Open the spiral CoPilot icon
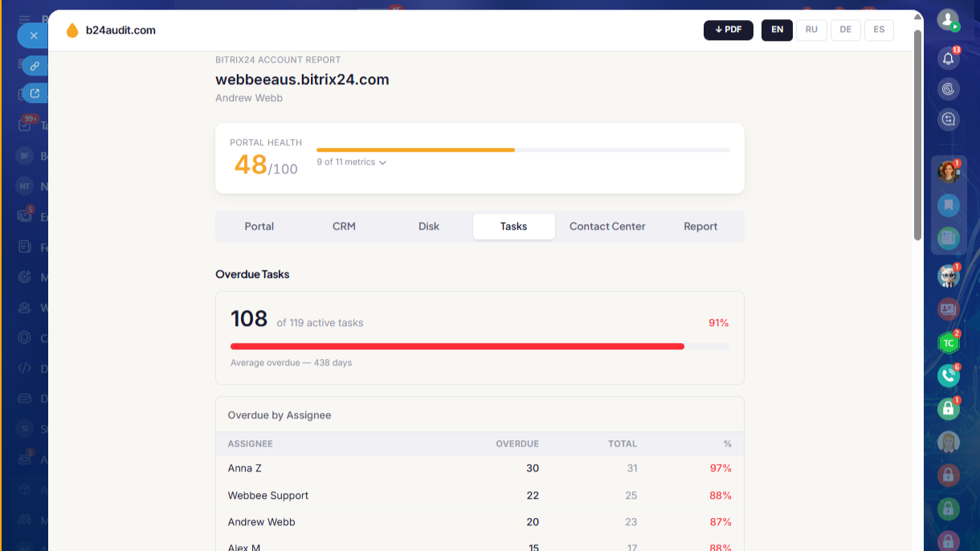This screenshot has height=551, width=980. click(x=948, y=88)
